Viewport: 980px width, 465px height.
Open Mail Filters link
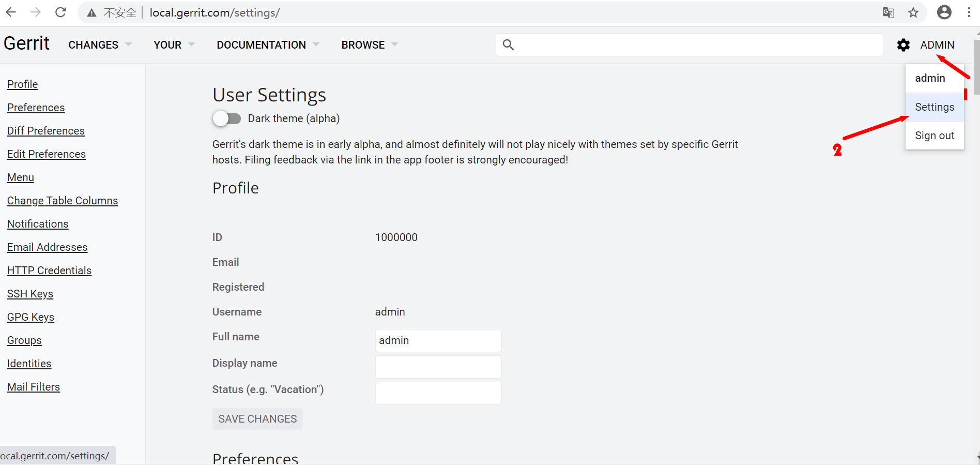pos(34,387)
